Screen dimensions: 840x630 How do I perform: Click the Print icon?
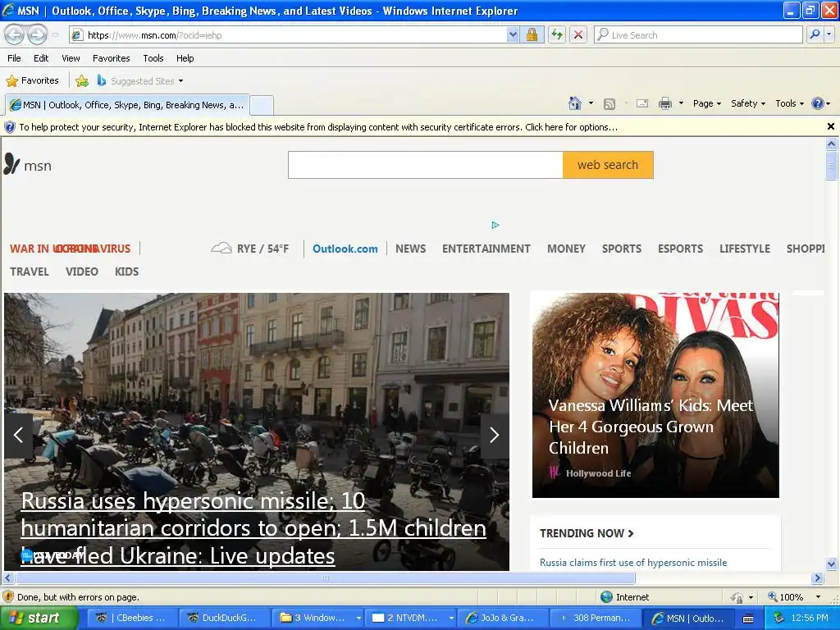(x=664, y=103)
